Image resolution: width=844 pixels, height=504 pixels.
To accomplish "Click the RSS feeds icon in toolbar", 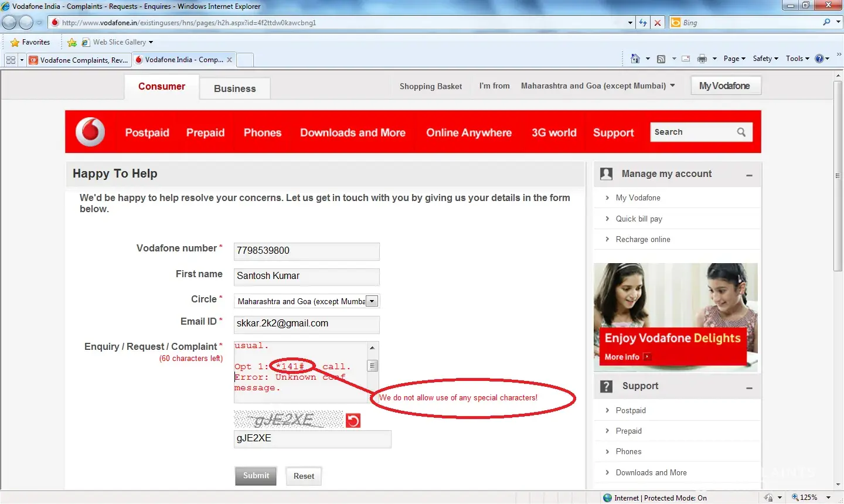I will click(x=661, y=59).
